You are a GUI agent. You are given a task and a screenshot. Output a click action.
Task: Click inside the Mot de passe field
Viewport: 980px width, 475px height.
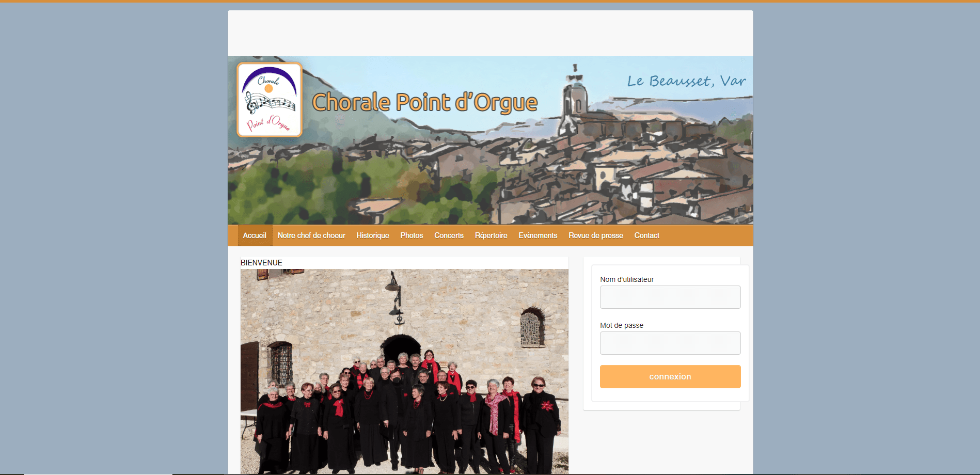(x=670, y=343)
